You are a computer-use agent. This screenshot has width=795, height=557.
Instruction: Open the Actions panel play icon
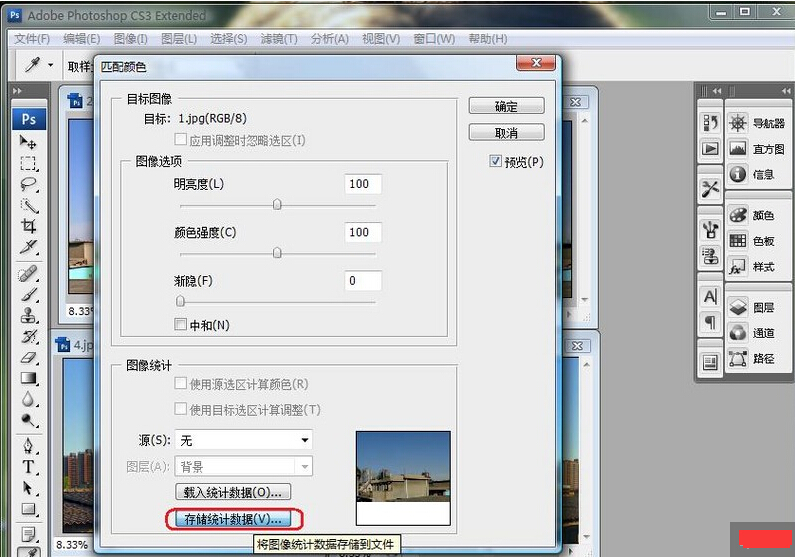[x=710, y=148]
